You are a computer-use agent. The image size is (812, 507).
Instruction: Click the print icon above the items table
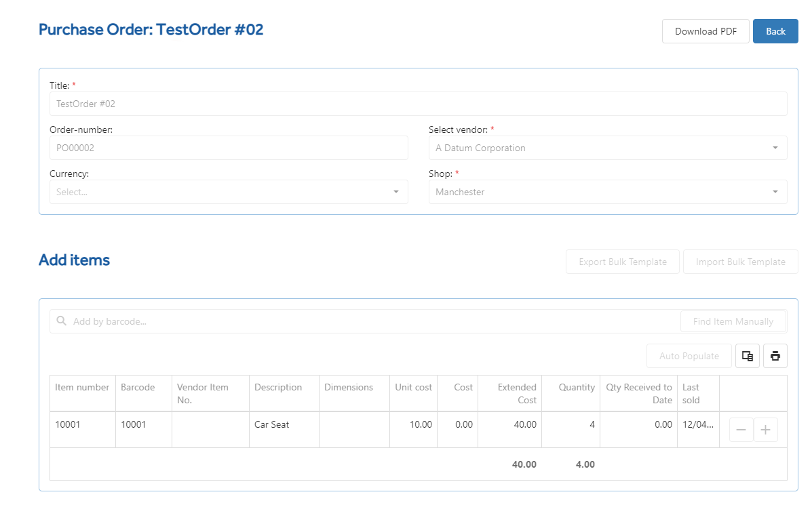coord(775,356)
